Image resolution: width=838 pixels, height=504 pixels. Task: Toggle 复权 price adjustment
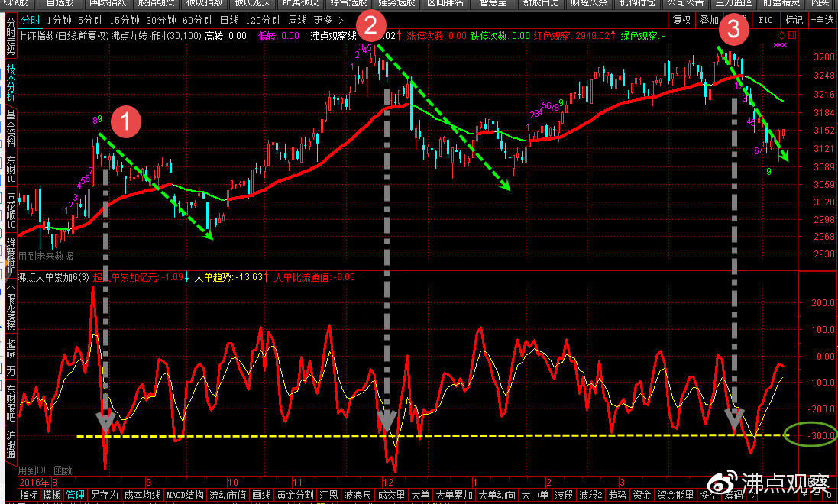click(681, 20)
